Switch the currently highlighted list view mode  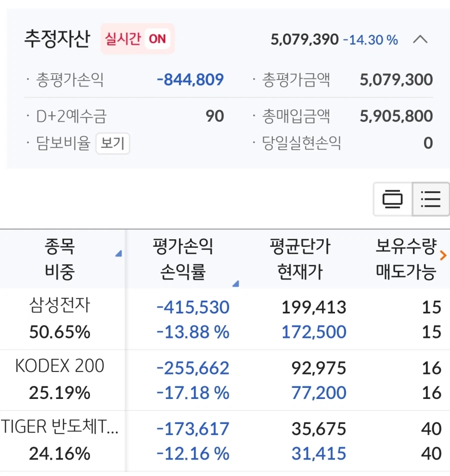pos(430,199)
